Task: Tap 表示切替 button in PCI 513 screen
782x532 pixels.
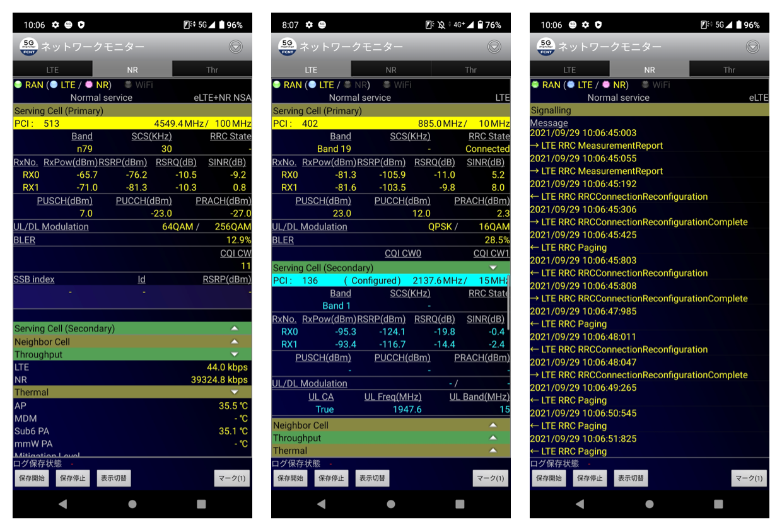Action: click(x=114, y=478)
